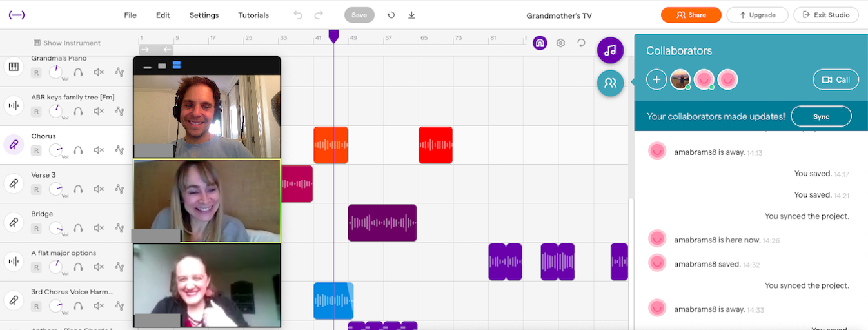Open the File menu
Screen dimensions: 868x330
click(x=130, y=15)
